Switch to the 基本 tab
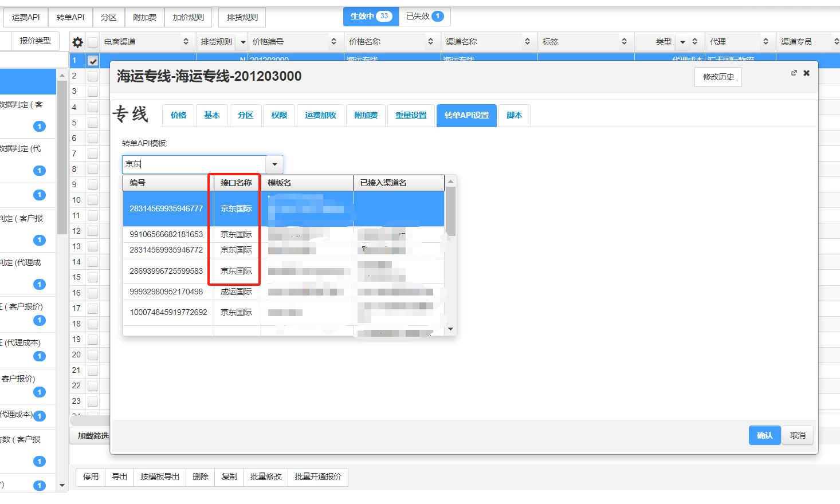 212,115
